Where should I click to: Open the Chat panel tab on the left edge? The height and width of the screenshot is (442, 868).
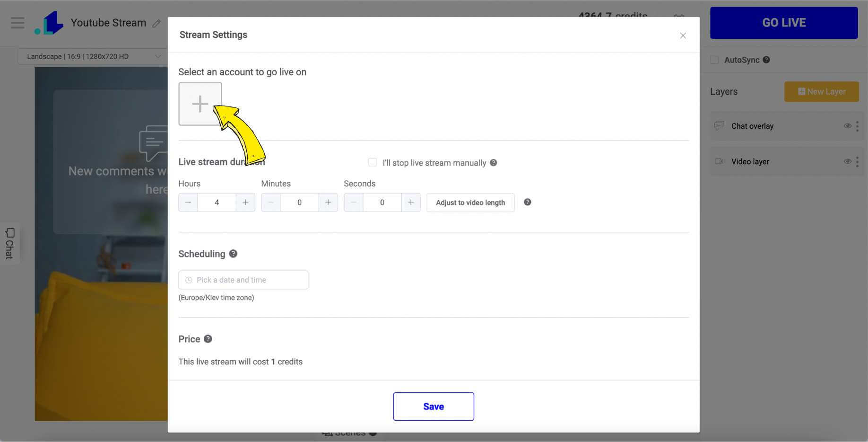click(x=10, y=244)
